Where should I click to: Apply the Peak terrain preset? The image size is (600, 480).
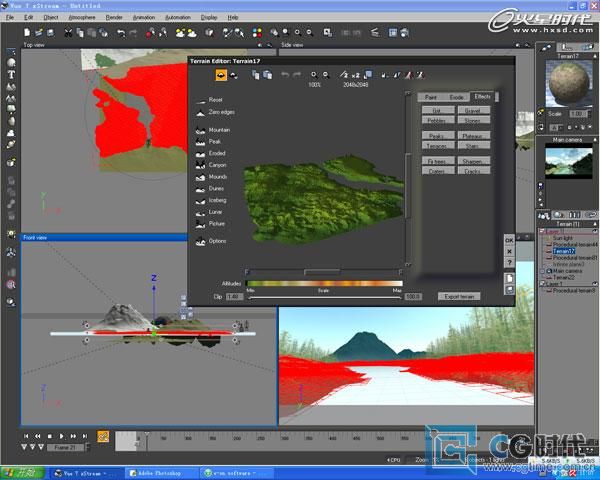209,142
